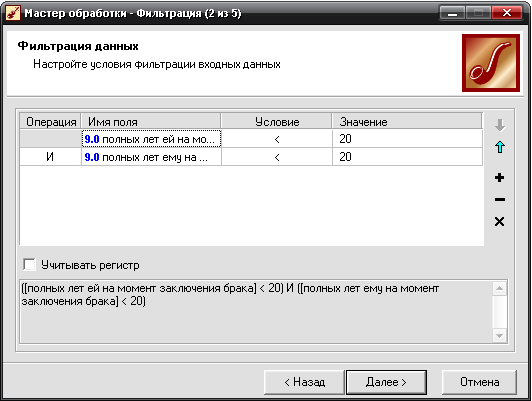Select field name 'полных лет ему на ...'
Viewport: 532px width, 401px height.
coord(151,157)
